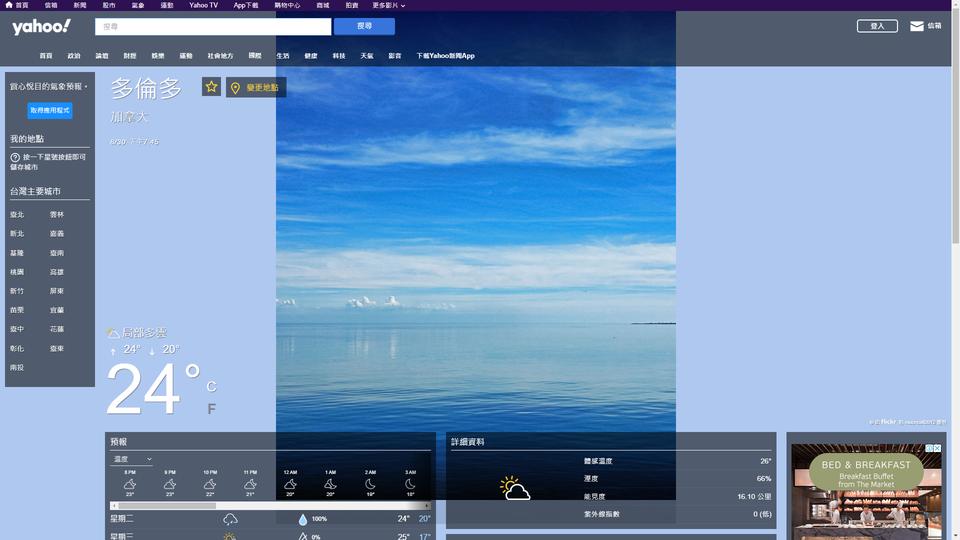Click the partly cloudy icon in 詳細資料
Screen dimensions: 960x540
click(515, 488)
